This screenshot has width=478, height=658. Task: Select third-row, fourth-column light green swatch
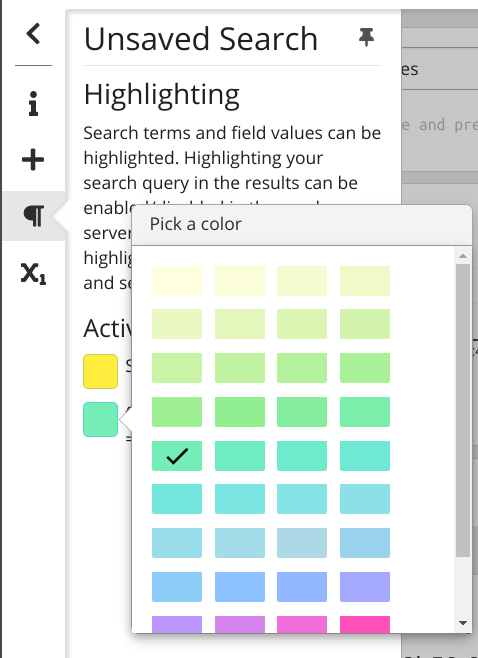(x=365, y=368)
